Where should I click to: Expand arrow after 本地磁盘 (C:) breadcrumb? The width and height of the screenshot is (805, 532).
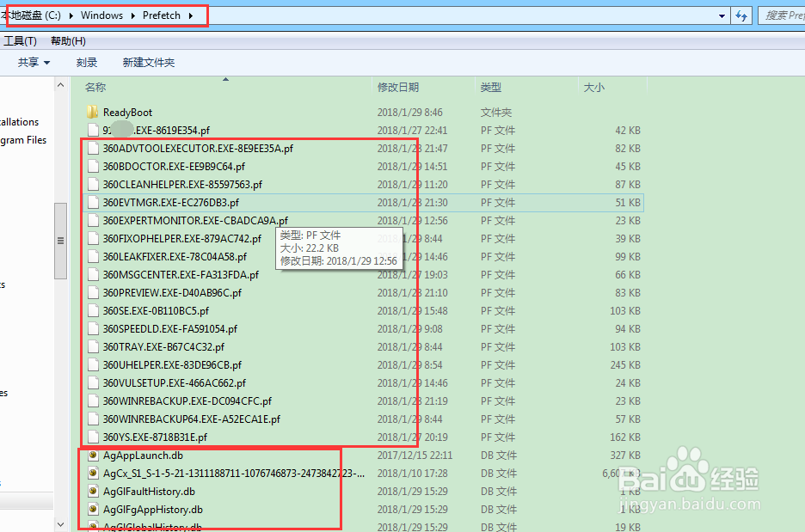pyautogui.click(x=71, y=15)
